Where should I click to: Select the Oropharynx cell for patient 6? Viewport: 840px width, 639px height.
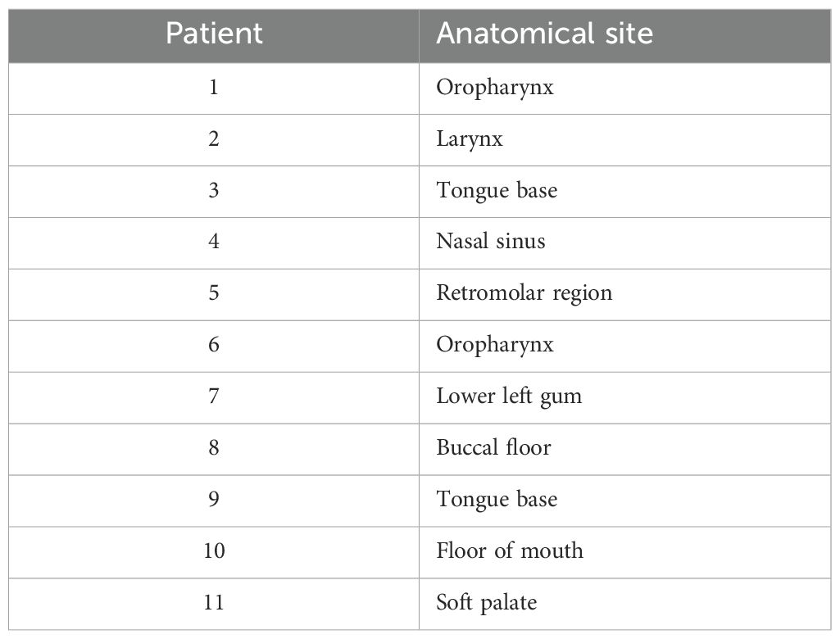[x=624, y=346]
